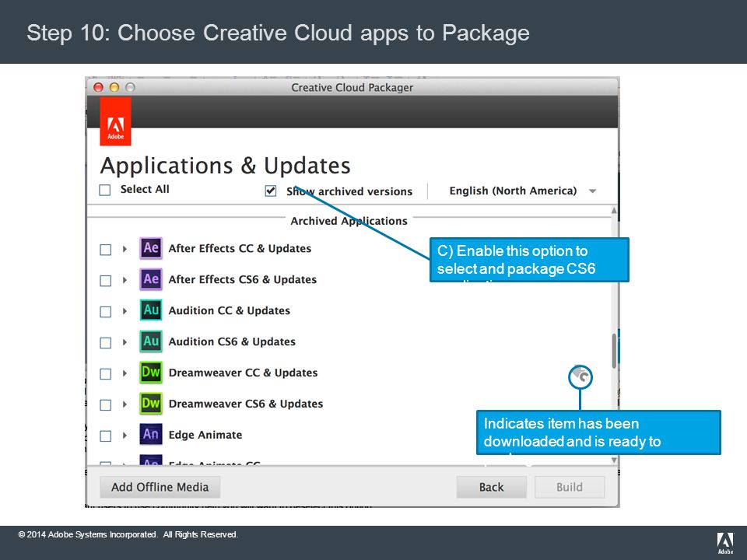Expand Audition CS6 & Updates row
The width and height of the screenshot is (747, 560).
coord(124,342)
